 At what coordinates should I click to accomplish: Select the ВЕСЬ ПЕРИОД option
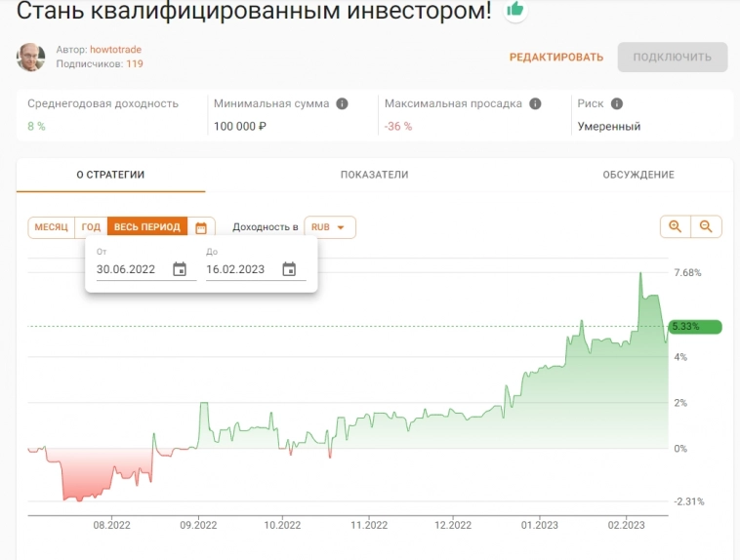click(x=147, y=227)
